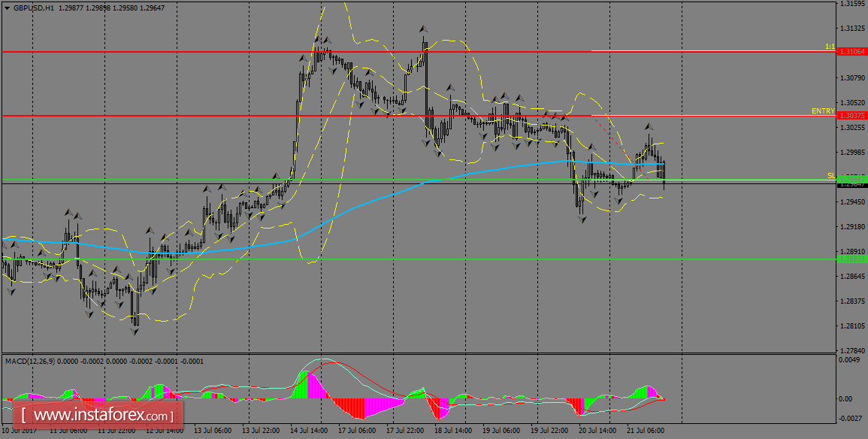868x439 pixels.
Task: Select the red ENTRY price label 1.30375
Action: 852,117
